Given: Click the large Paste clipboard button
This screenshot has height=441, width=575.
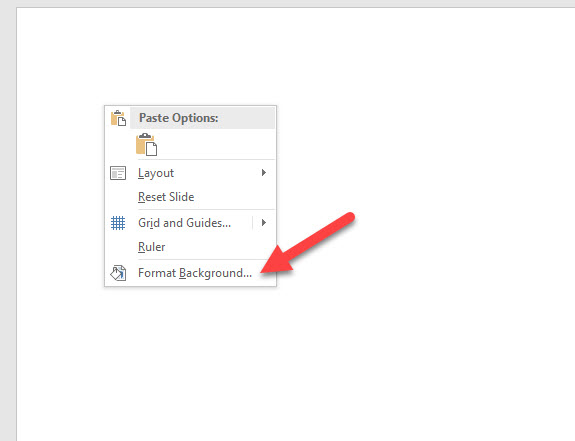Looking at the screenshot, I should 146,144.
